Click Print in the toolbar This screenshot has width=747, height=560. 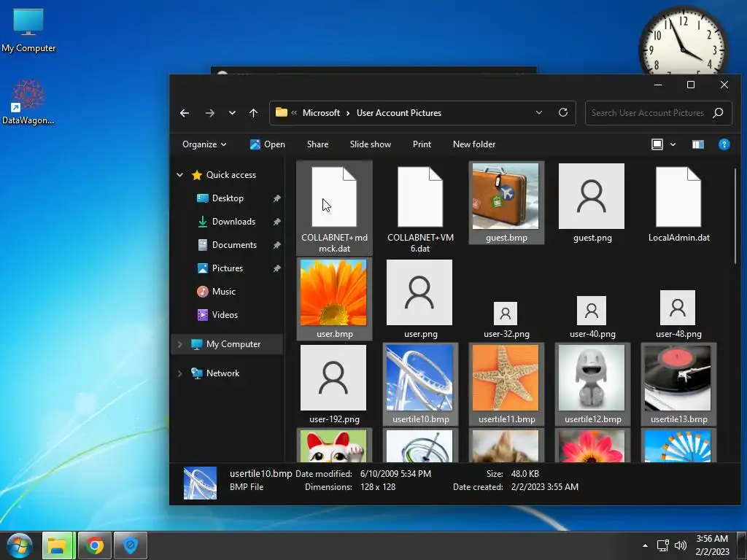(422, 144)
